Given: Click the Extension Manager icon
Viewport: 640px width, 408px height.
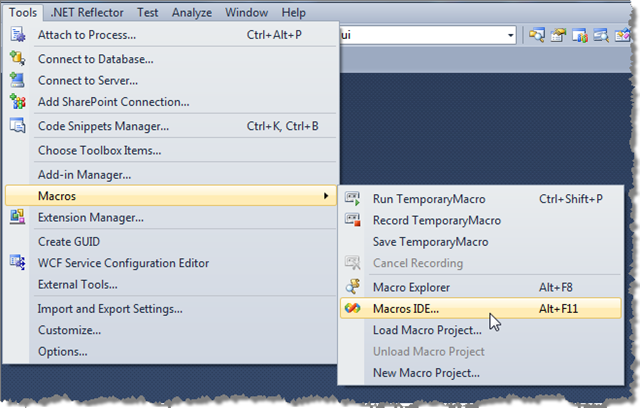Looking at the screenshot, I should point(18,217).
